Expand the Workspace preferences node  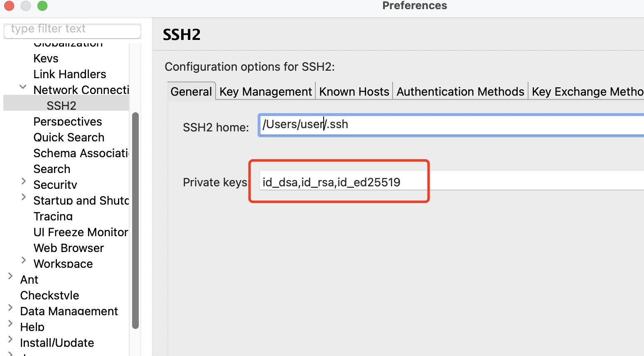tap(24, 260)
